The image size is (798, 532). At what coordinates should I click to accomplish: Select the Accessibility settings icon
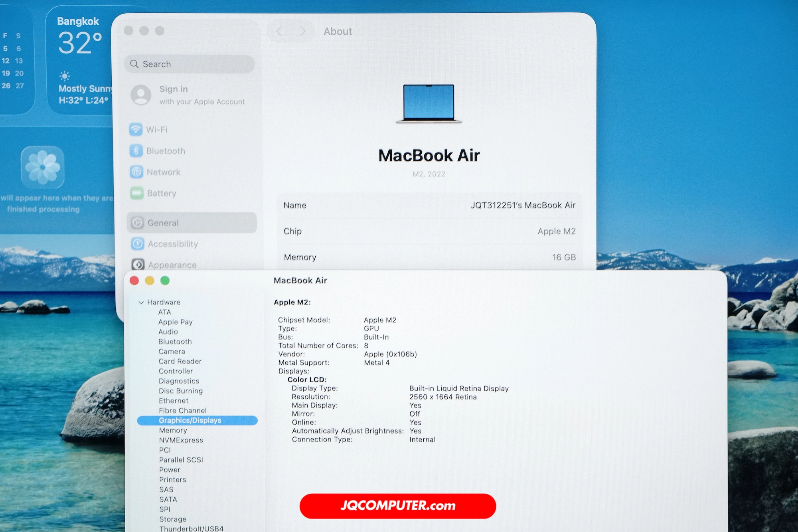pos(138,244)
